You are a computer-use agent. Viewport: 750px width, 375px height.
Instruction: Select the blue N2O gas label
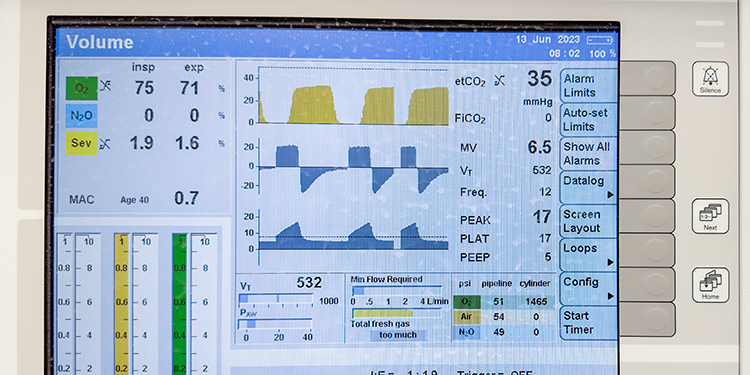tap(81, 115)
